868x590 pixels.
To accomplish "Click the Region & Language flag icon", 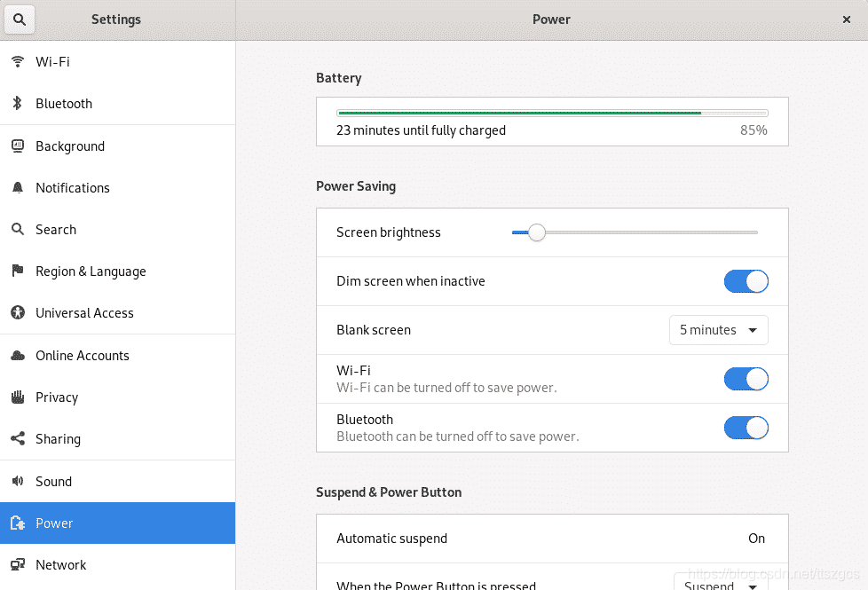I will (18, 271).
